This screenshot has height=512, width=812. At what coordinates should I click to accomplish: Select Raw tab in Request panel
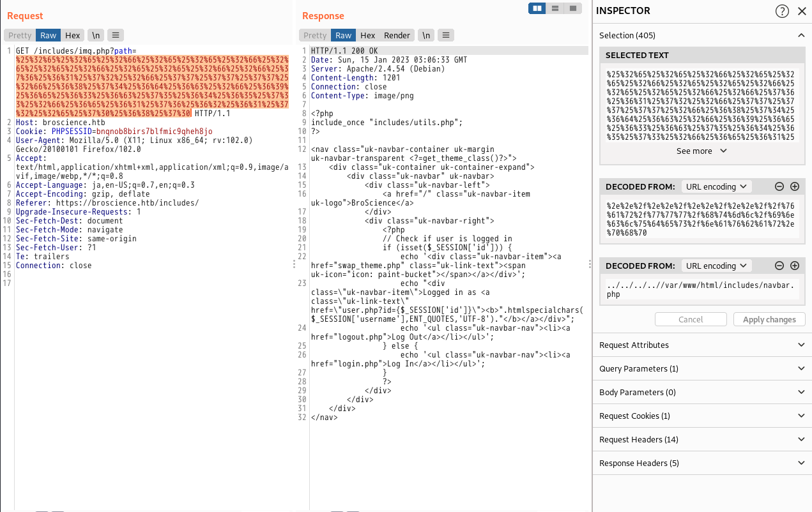tap(49, 35)
